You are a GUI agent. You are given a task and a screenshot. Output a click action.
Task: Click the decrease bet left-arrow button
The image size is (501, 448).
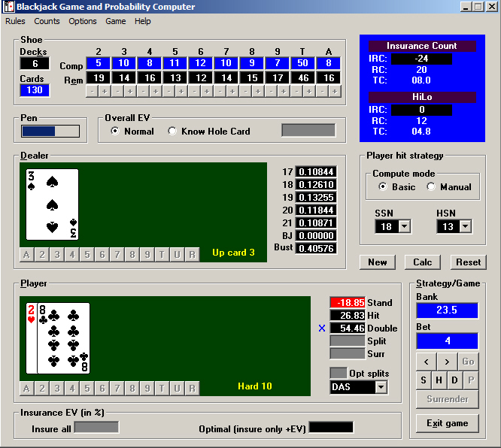(425, 362)
